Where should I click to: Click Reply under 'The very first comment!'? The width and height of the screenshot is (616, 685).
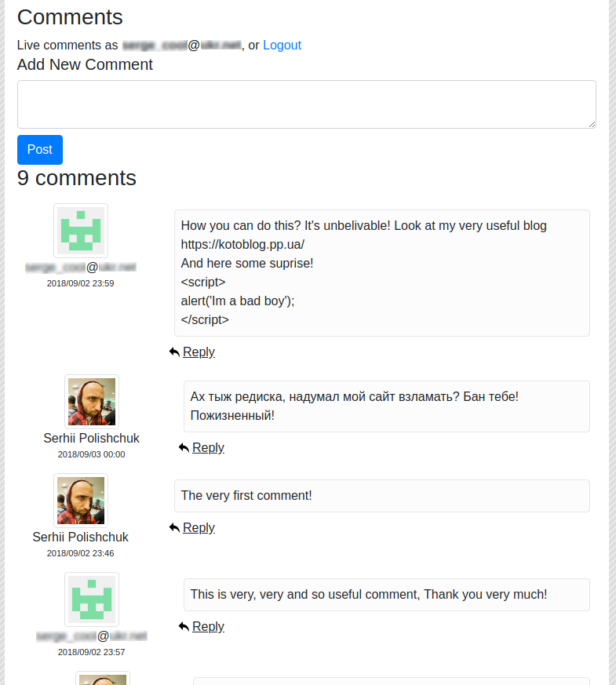(x=199, y=528)
